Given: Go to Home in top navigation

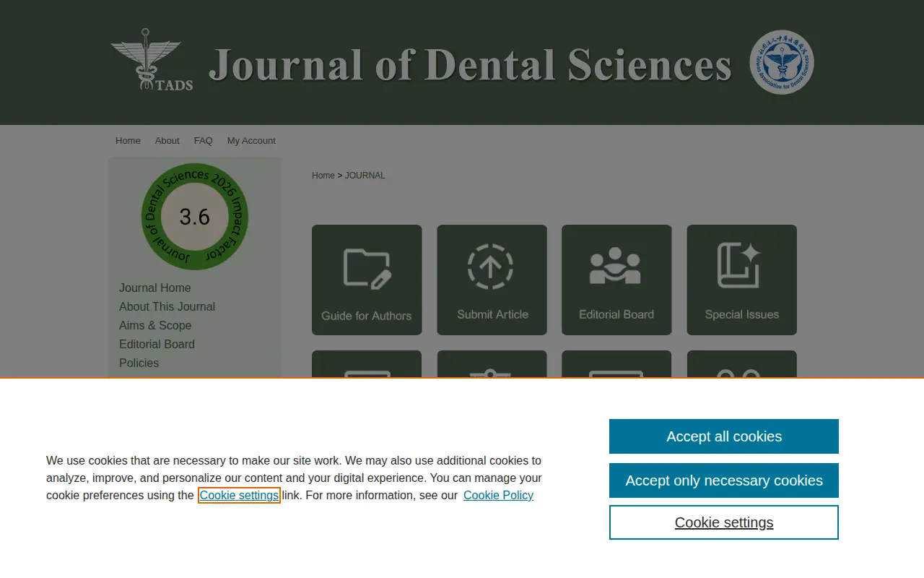Looking at the screenshot, I should point(128,141).
